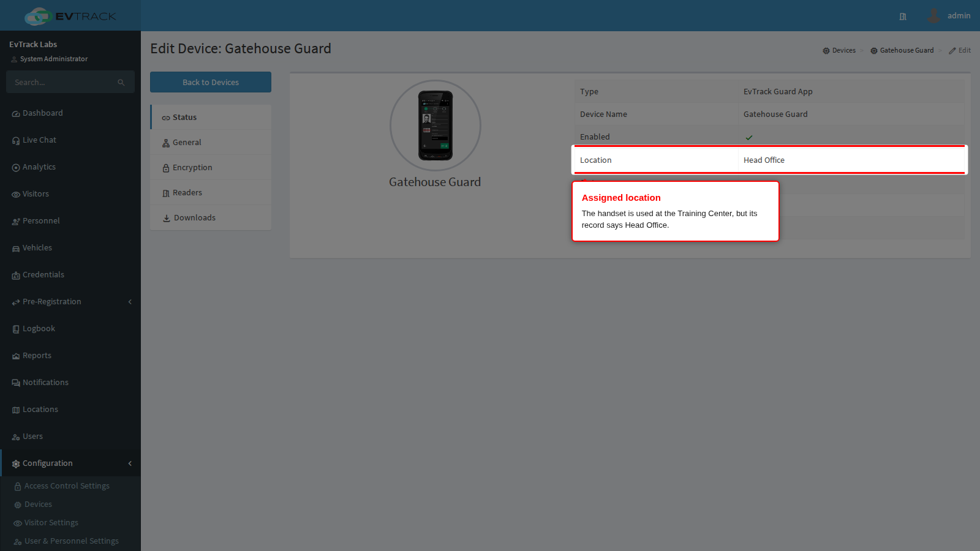Open User & Personnel Settings
The width and height of the screenshot is (980, 551).
tap(70, 541)
